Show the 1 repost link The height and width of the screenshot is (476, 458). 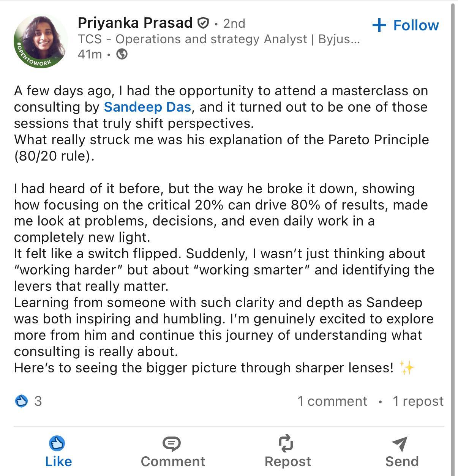[418, 401]
